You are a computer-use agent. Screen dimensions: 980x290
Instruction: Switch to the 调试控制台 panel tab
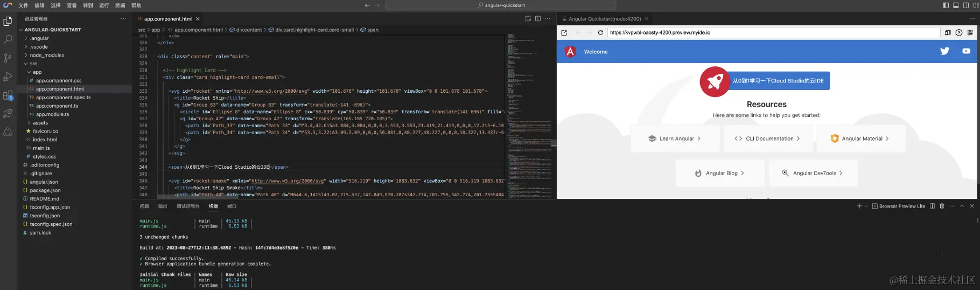click(x=188, y=206)
